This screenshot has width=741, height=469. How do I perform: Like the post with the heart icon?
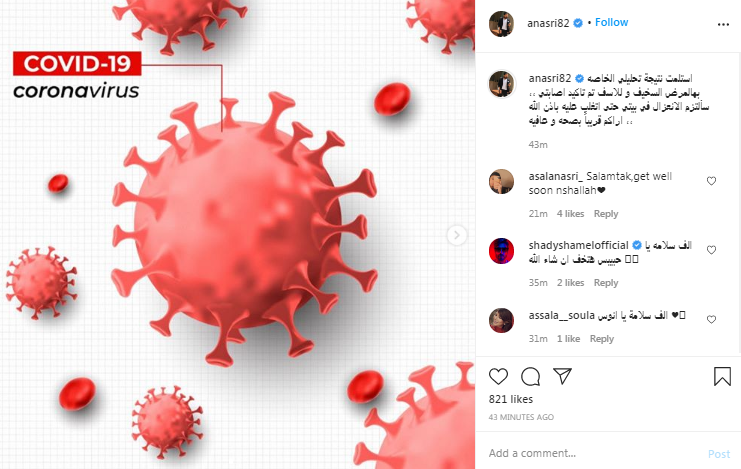498,376
